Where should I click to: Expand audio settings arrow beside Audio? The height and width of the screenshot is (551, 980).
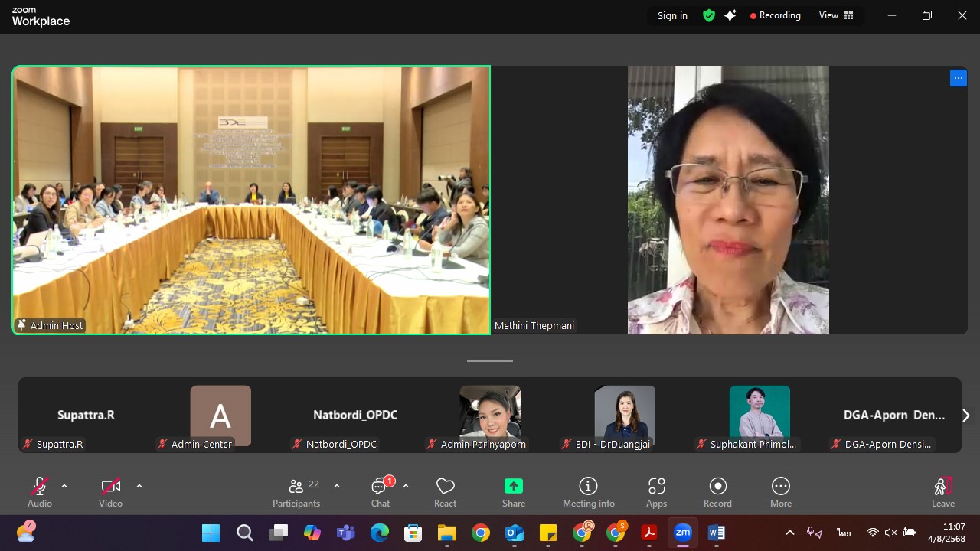[64, 486]
